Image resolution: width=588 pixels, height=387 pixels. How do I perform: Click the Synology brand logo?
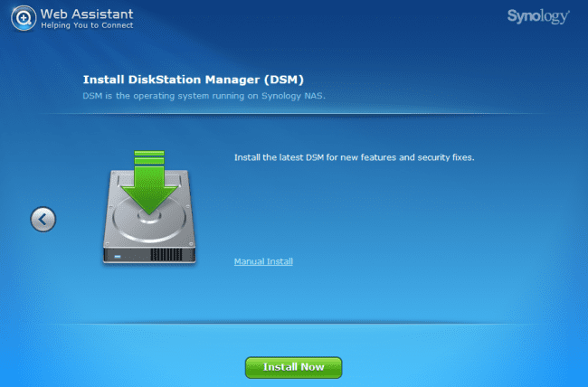tap(541, 17)
